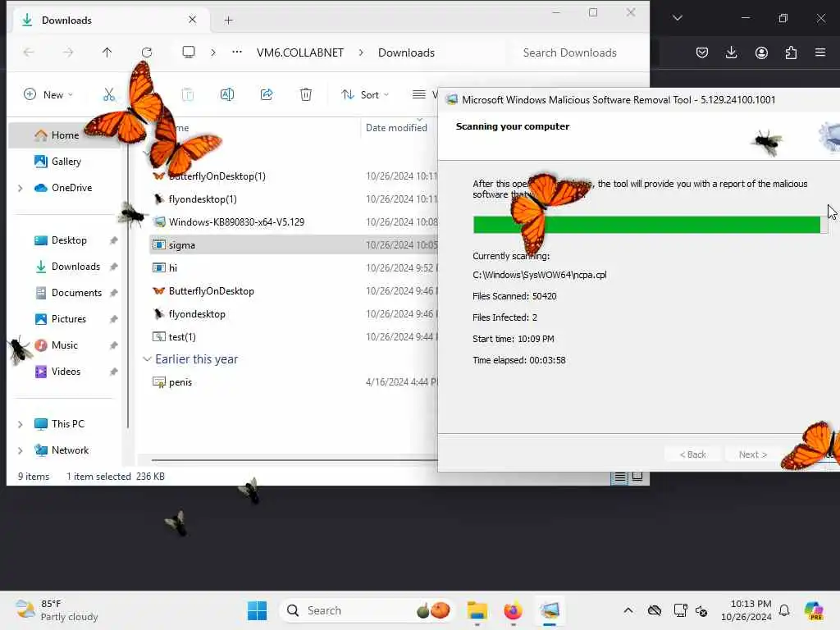This screenshot has width=840, height=630.
Task: Go up one folder level in Explorer
Action: (x=107, y=52)
